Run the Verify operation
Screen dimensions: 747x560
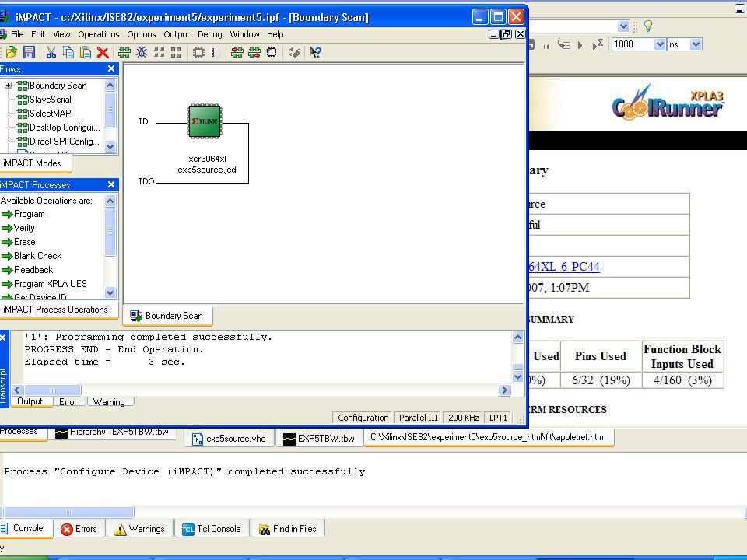click(18, 228)
